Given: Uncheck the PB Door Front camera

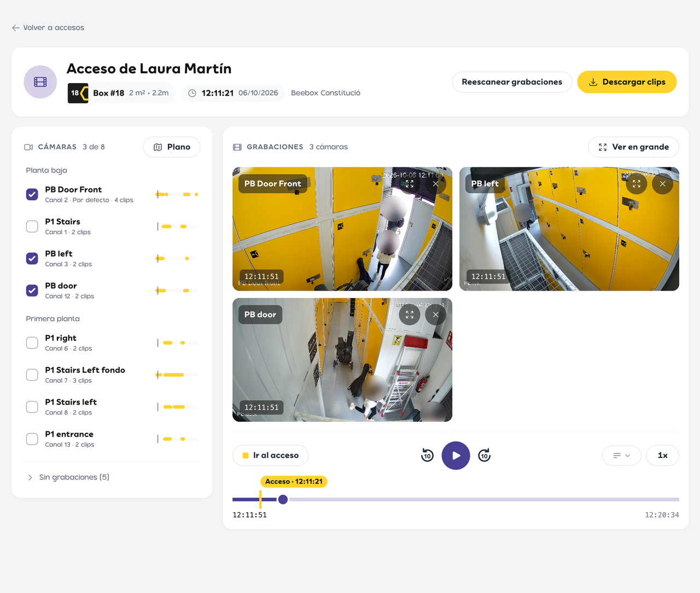Looking at the screenshot, I should tap(32, 194).
